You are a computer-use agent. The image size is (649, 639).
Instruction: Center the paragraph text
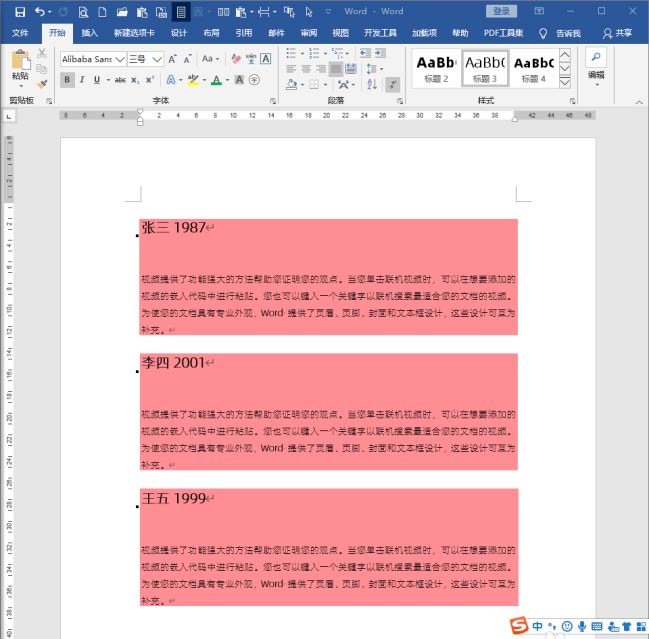tap(306, 69)
